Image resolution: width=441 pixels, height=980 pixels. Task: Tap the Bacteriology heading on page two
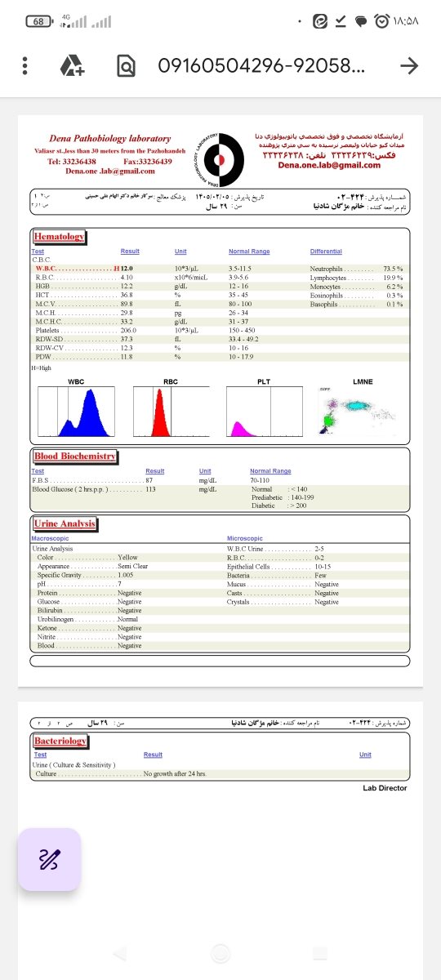click(60, 741)
